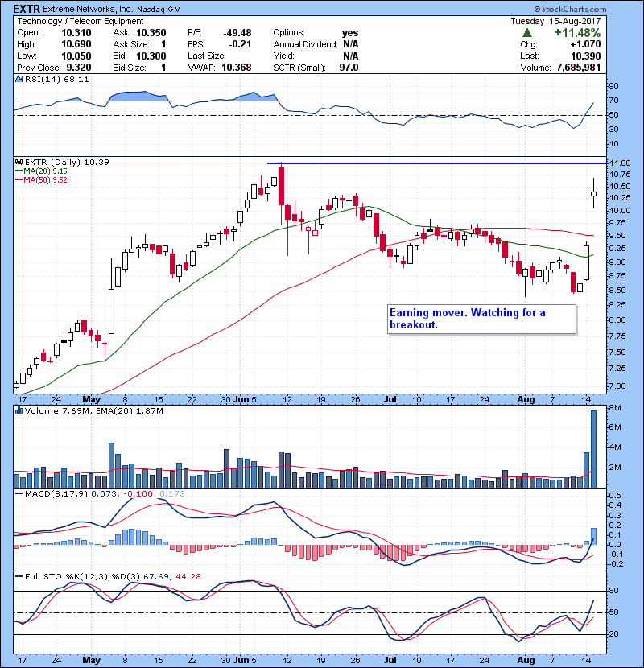
Task: Click the Chg value +1.070
Action: pyautogui.click(x=585, y=44)
